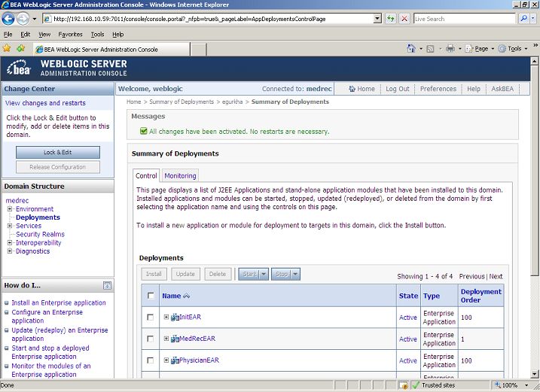This screenshot has width=540, height=392.
Task: Click the page vertical scrollbar thumb
Action: coord(534,170)
